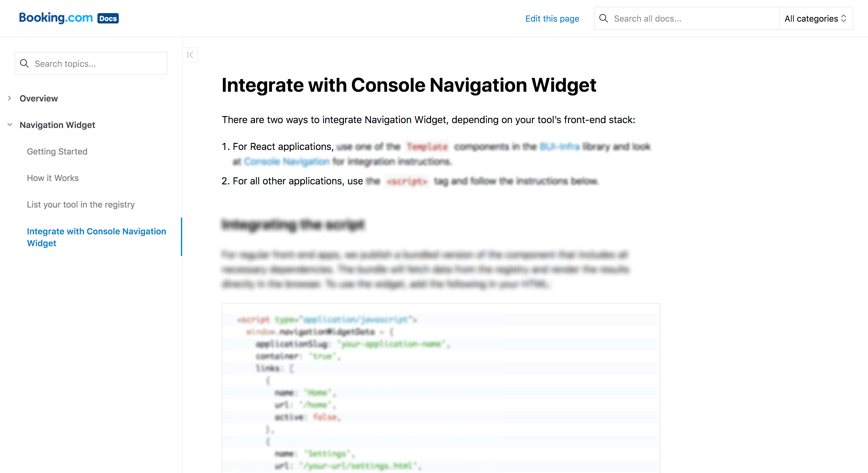
Task: Select How it Works in the sidebar
Action: (x=53, y=178)
